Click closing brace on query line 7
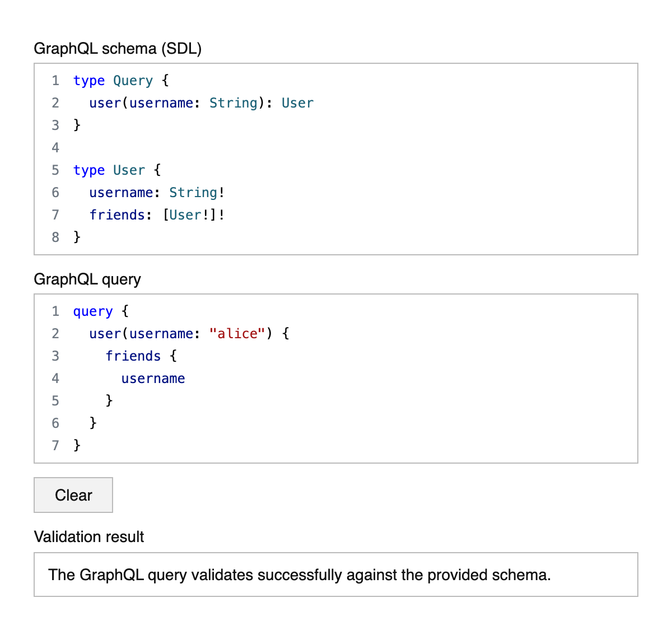Screen dimensions: 672x635 [x=77, y=445]
